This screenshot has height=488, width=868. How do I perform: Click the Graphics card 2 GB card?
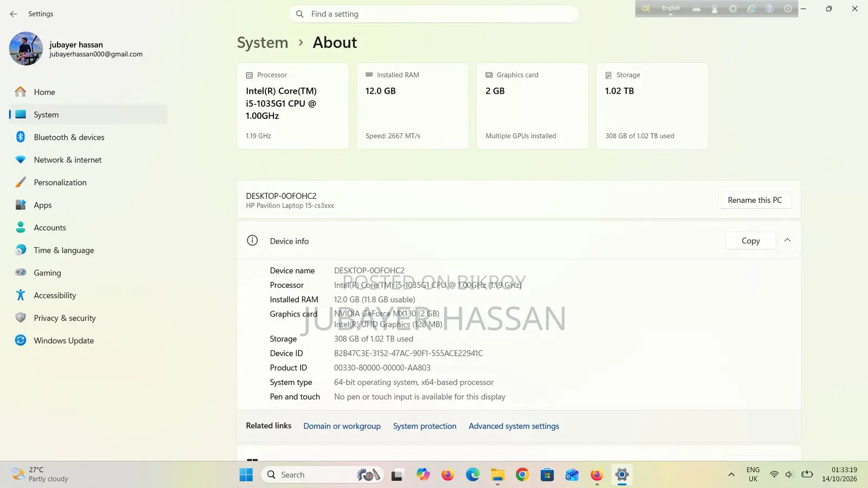[532, 106]
